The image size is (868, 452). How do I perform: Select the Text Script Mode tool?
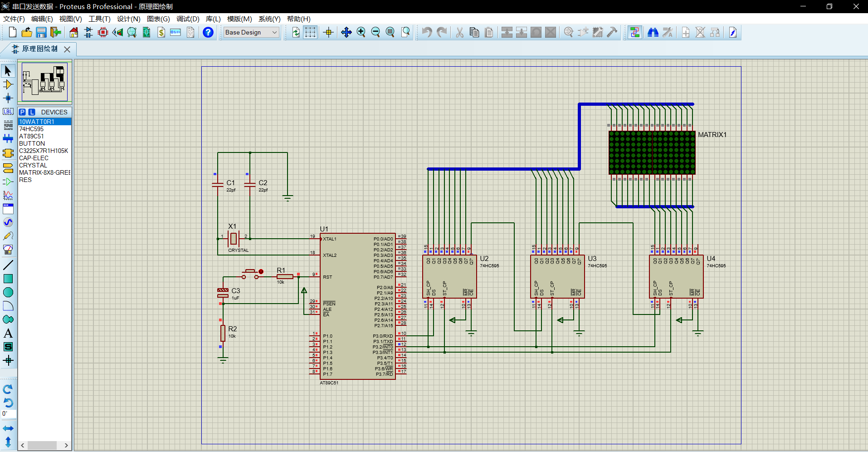(8, 125)
